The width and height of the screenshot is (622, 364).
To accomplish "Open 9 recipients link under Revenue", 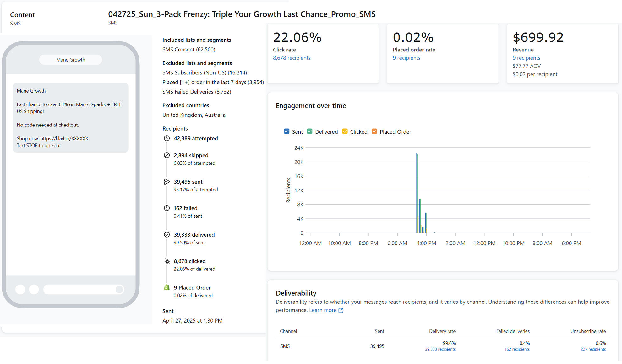I will (x=526, y=58).
